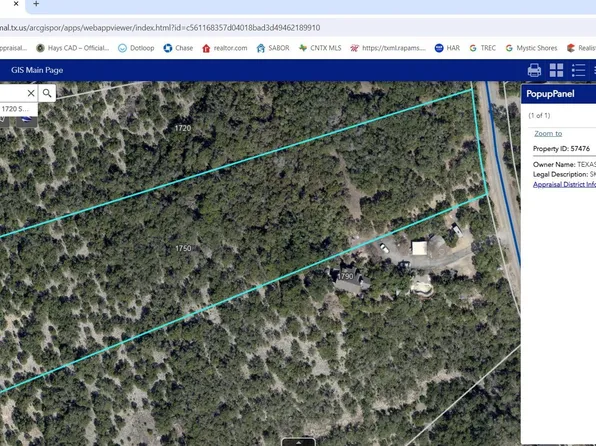The height and width of the screenshot is (446, 596).
Task: Open Hays CAD bookmark
Action: (73, 48)
